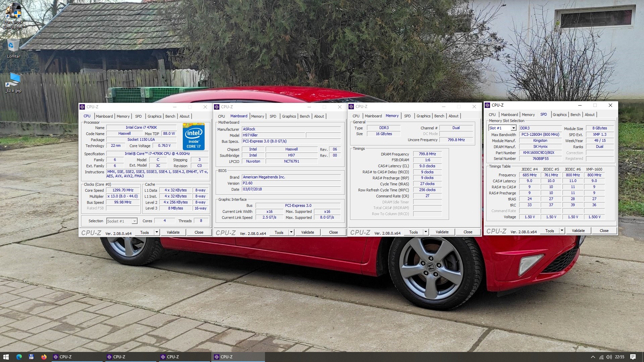The height and width of the screenshot is (362, 644).
Task: Expand the Socket #1 selection dropdown
Action: 134,221
